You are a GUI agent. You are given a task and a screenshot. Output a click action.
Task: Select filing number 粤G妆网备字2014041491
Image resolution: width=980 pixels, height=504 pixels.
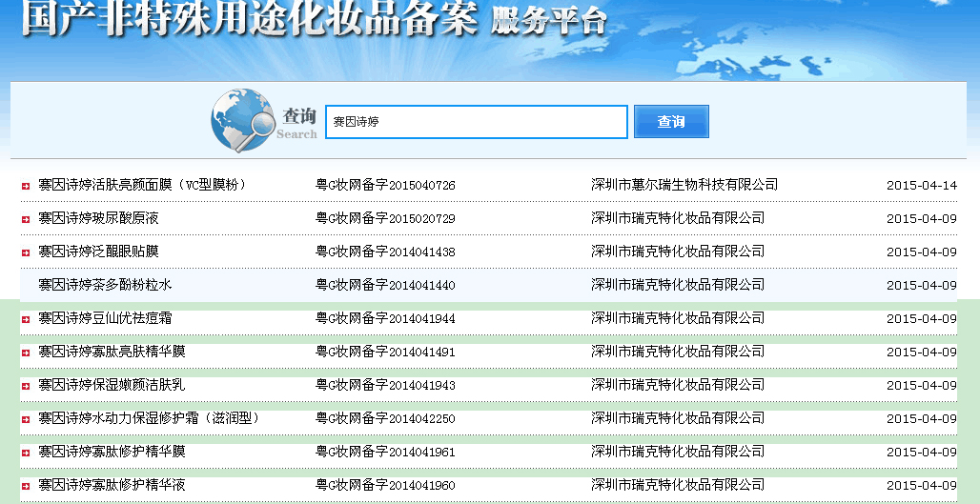386,352
